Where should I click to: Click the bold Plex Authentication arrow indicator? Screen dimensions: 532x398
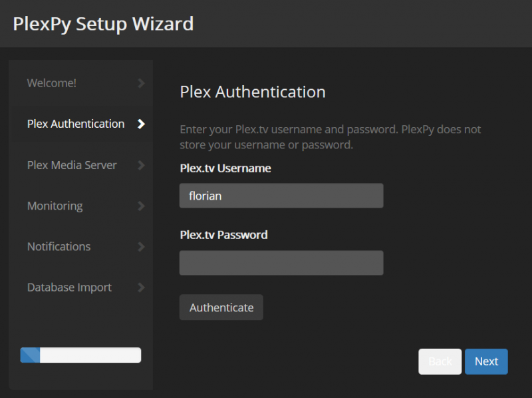[140, 124]
